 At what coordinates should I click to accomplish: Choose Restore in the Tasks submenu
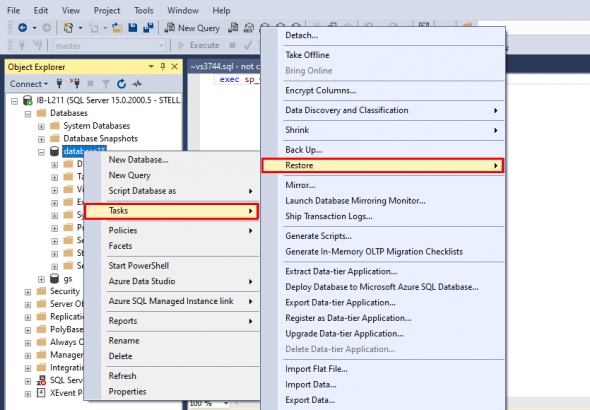click(383, 166)
